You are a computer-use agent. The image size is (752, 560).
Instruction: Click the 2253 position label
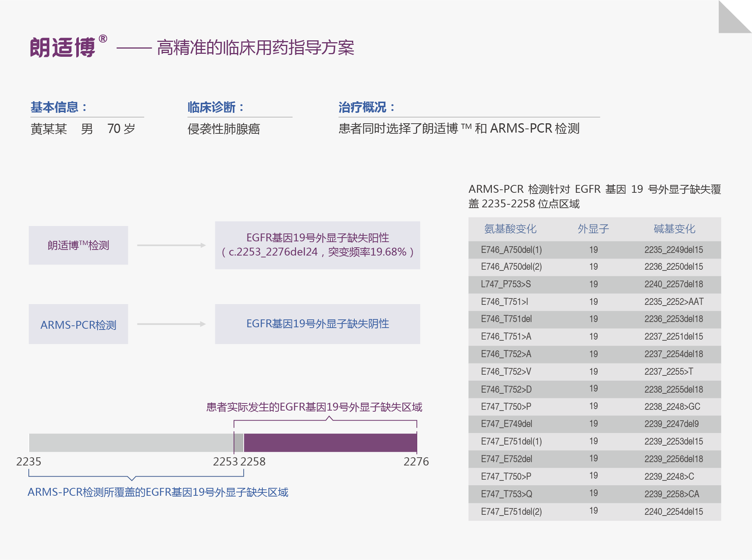[225, 462]
